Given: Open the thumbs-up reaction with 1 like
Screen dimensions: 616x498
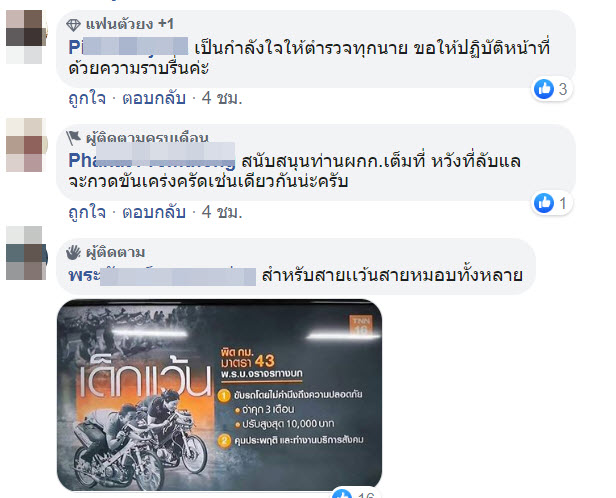Looking at the screenshot, I should (x=552, y=203).
